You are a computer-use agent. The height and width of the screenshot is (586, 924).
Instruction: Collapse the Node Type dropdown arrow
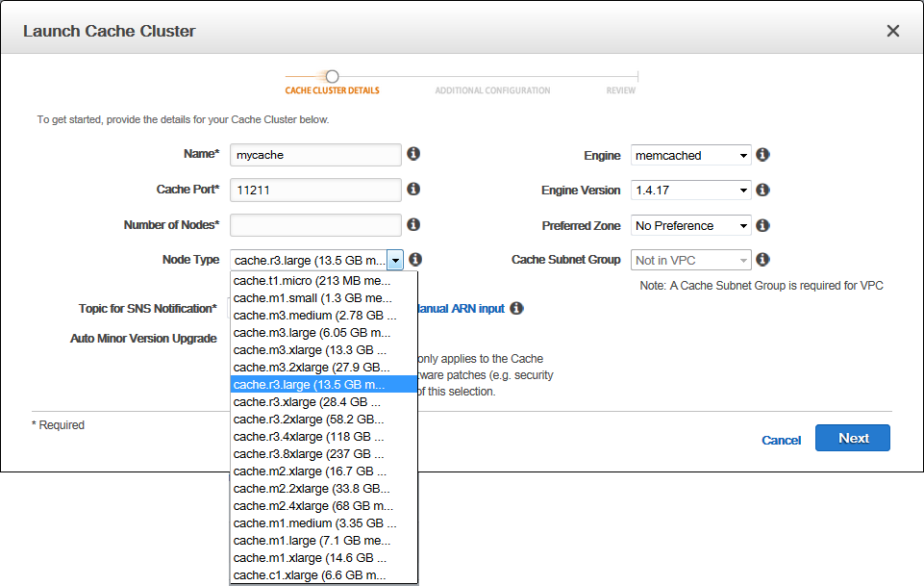(x=395, y=261)
